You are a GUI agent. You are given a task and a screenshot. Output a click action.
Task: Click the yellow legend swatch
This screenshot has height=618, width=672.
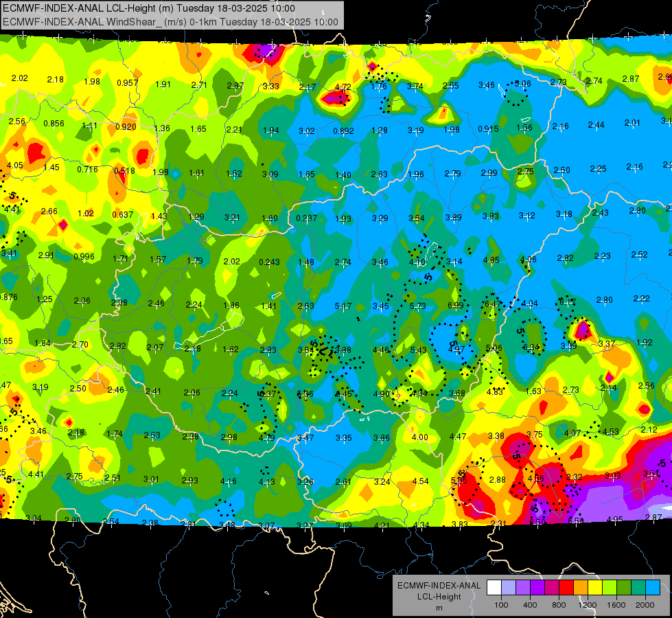point(595,587)
